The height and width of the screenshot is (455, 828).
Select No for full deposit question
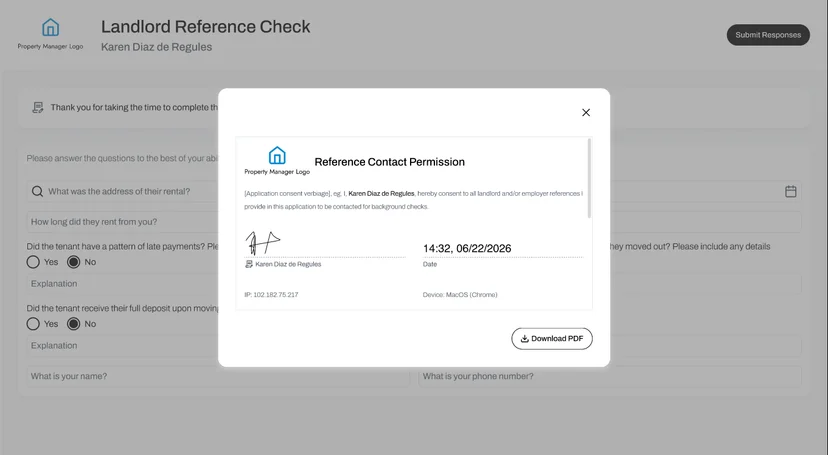(x=73, y=324)
